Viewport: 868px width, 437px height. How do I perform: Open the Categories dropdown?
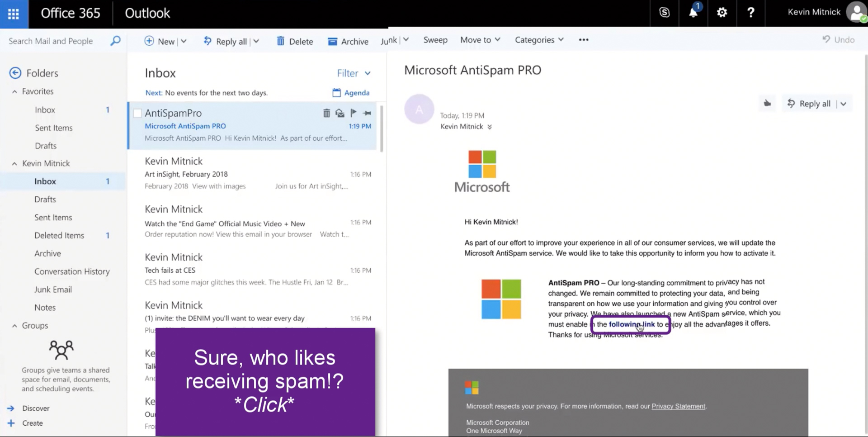point(539,40)
